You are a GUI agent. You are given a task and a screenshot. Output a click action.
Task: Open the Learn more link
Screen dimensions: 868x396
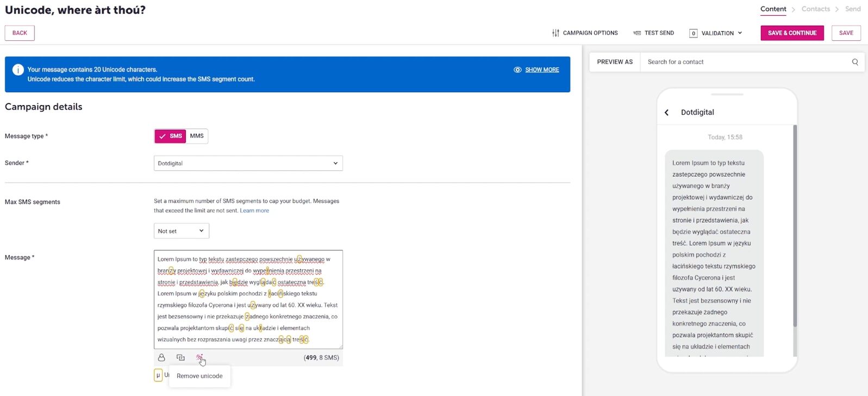coord(254,211)
